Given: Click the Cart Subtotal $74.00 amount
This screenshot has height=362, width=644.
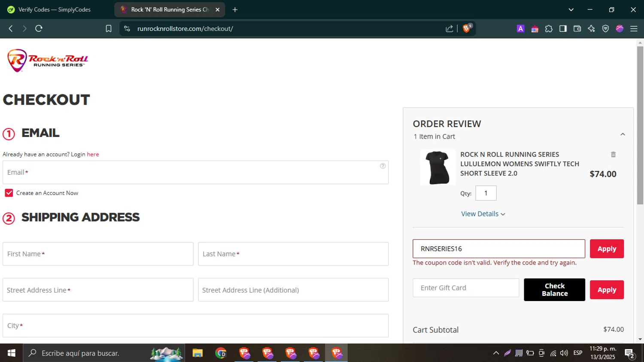Looking at the screenshot, I should tap(614, 329).
